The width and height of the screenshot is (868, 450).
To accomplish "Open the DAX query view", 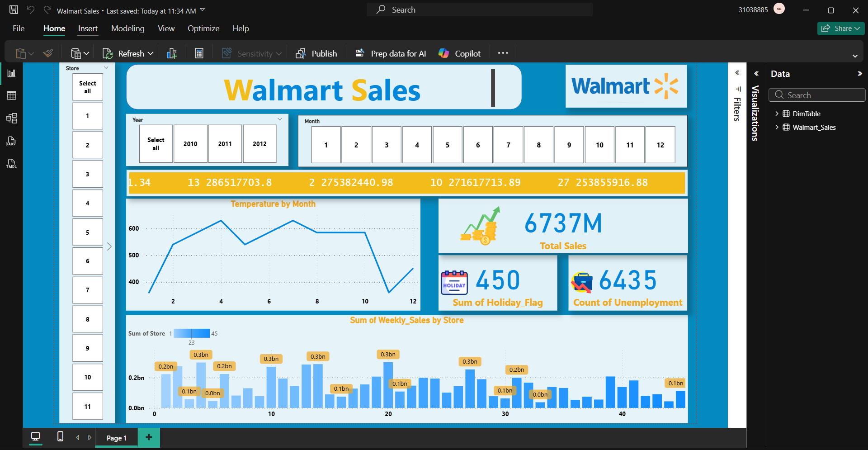I will [11, 141].
